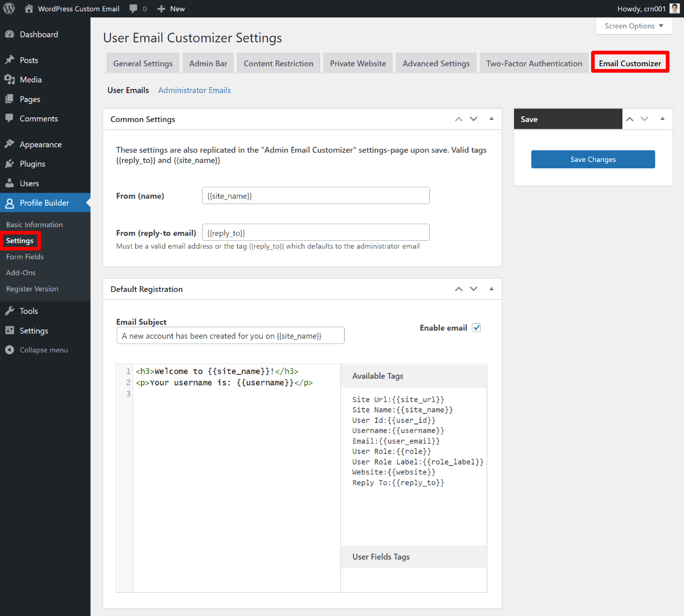Open the comments bubble icon in admin bar

click(x=134, y=8)
